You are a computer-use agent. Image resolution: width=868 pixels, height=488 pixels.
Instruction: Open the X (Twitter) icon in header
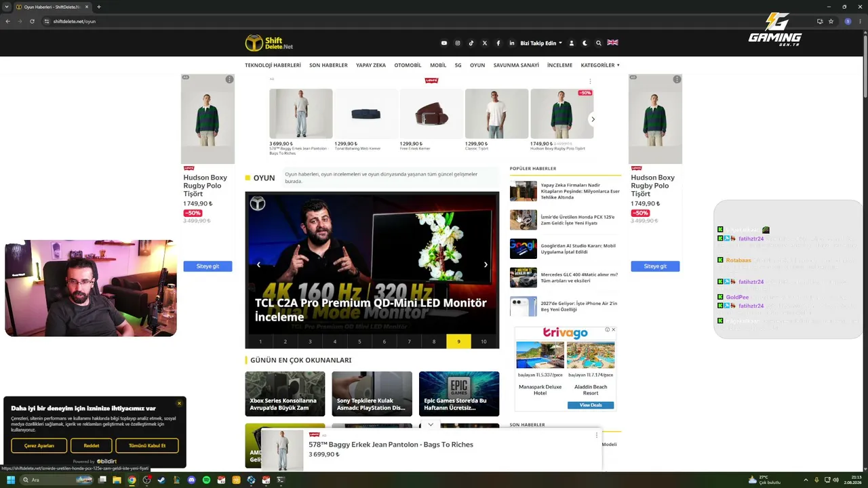click(485, 43)
